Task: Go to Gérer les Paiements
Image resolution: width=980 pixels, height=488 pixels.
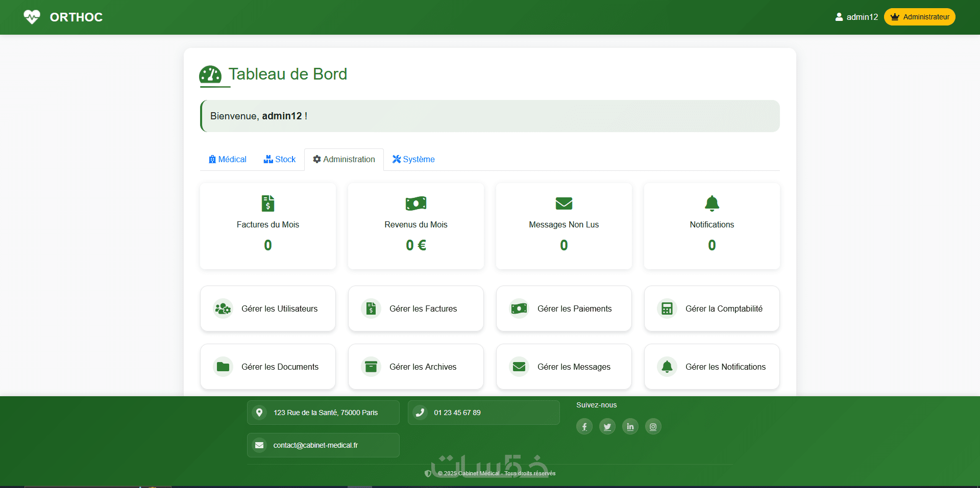Action: [564, 309]
